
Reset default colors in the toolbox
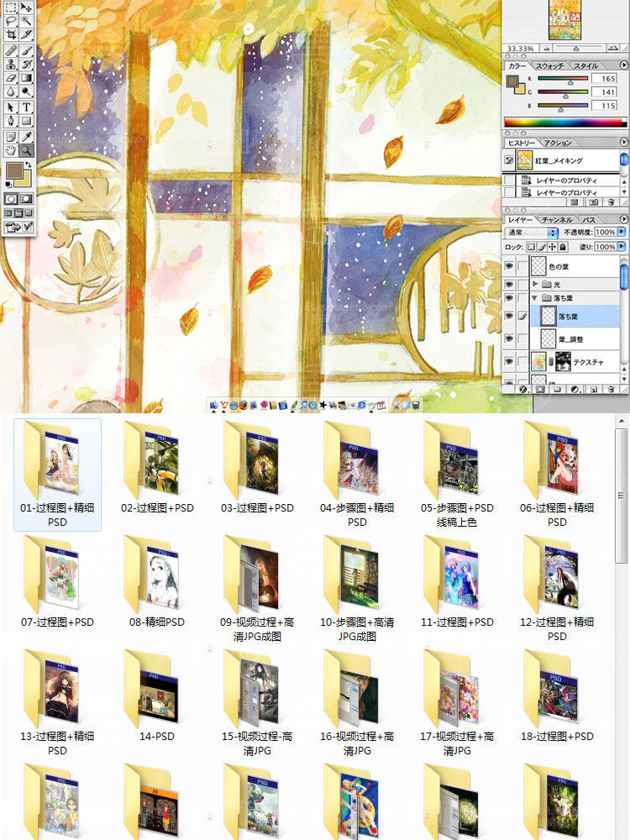pyautogui.click(x=8, y=185)
